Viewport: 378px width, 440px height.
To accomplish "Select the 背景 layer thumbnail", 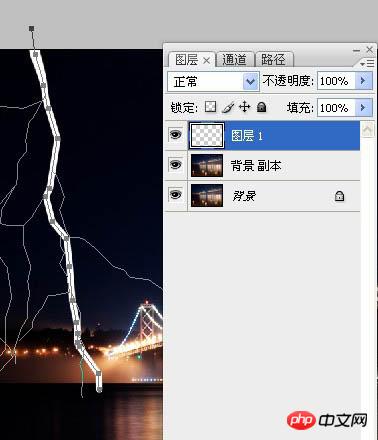I will (x=207, y=195).
